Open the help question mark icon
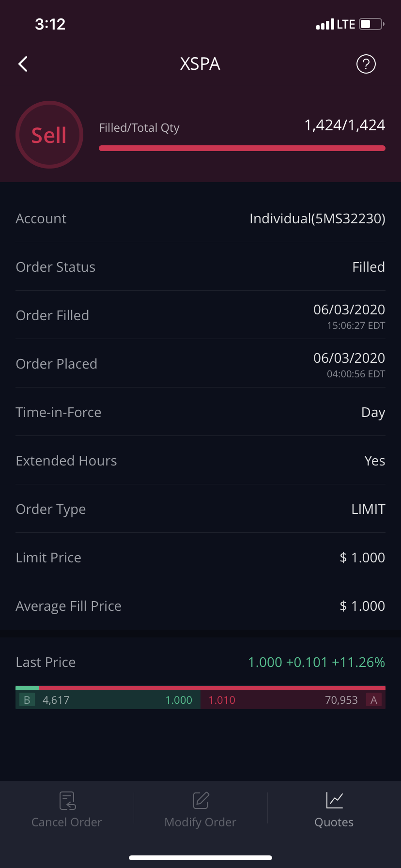The height and width of the screenshot is (868, 401). [366, 64]
